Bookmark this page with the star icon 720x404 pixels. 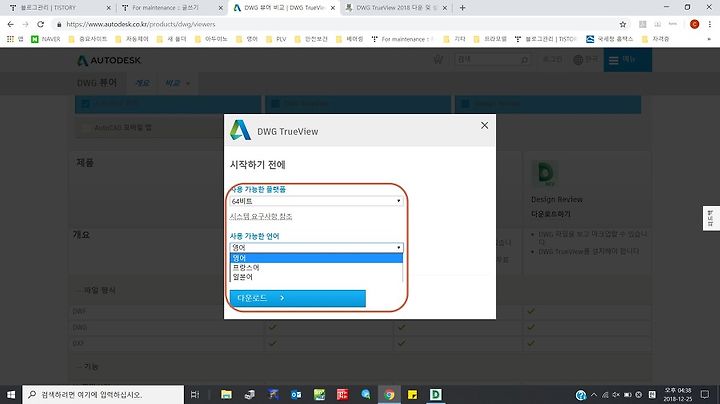(623, 24)
